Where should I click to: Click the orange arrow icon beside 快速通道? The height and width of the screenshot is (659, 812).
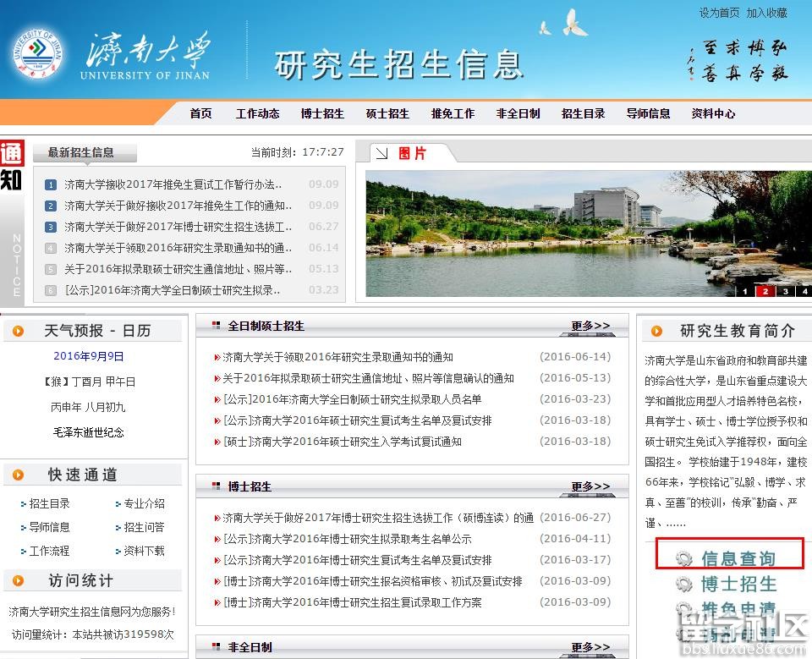click(19, 475)
